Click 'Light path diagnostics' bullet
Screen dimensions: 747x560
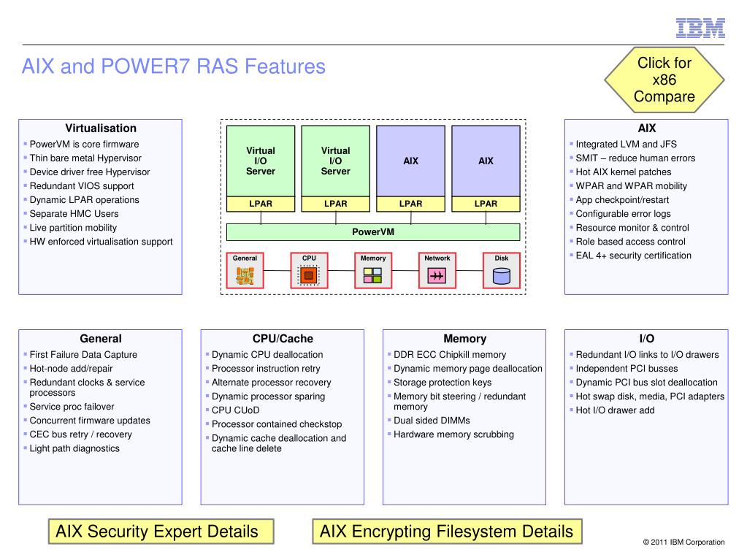click(x=74, y=448)
